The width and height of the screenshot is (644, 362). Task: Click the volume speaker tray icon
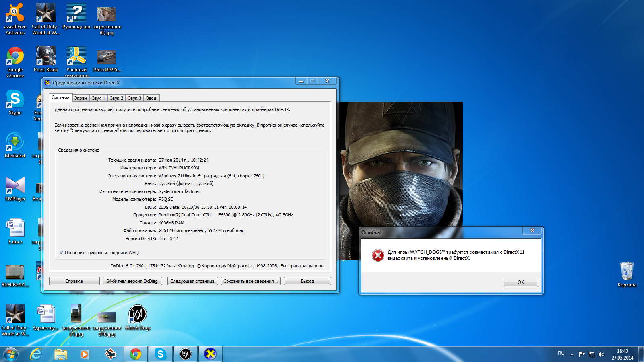(x=601, y=354)
